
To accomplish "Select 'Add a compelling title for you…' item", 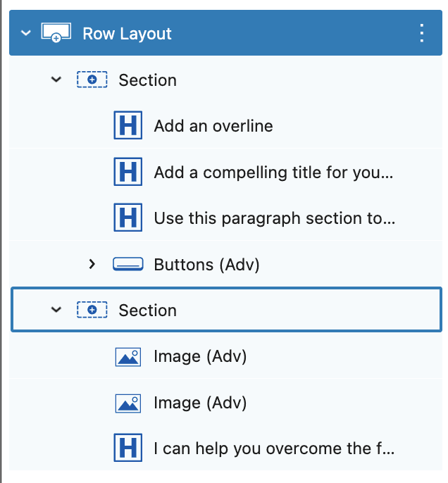I will [273, 172].
